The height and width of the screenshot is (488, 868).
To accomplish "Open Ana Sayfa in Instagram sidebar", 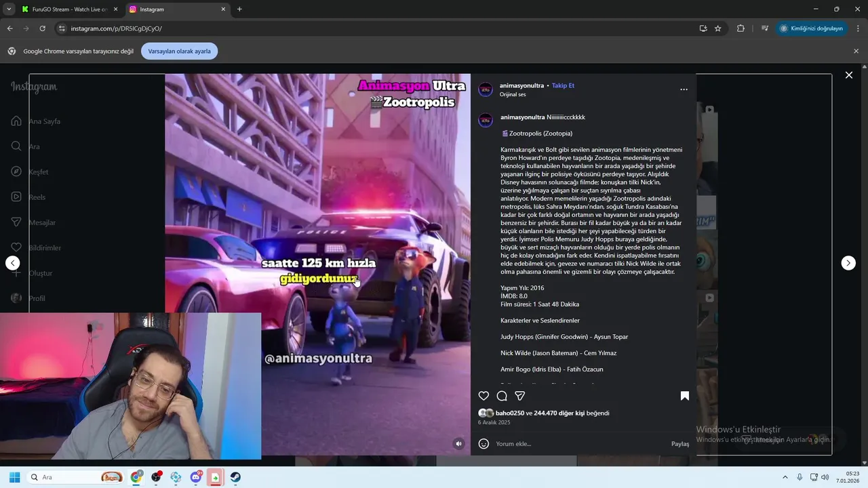I will [x=36, y=121].
